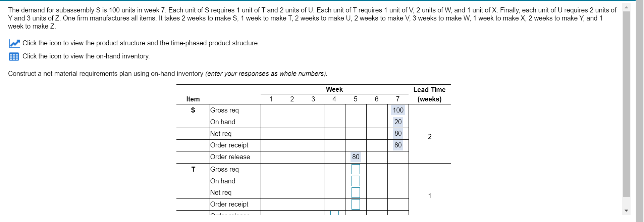Viewport: 644px width, 222px height.
Task: Click the On hand input field for T
Action: (356, 181)
